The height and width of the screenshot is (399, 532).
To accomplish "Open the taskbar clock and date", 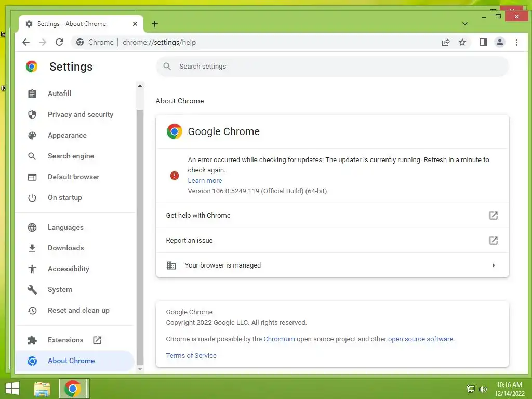I will pyautogui.click(x=509, y=389).
